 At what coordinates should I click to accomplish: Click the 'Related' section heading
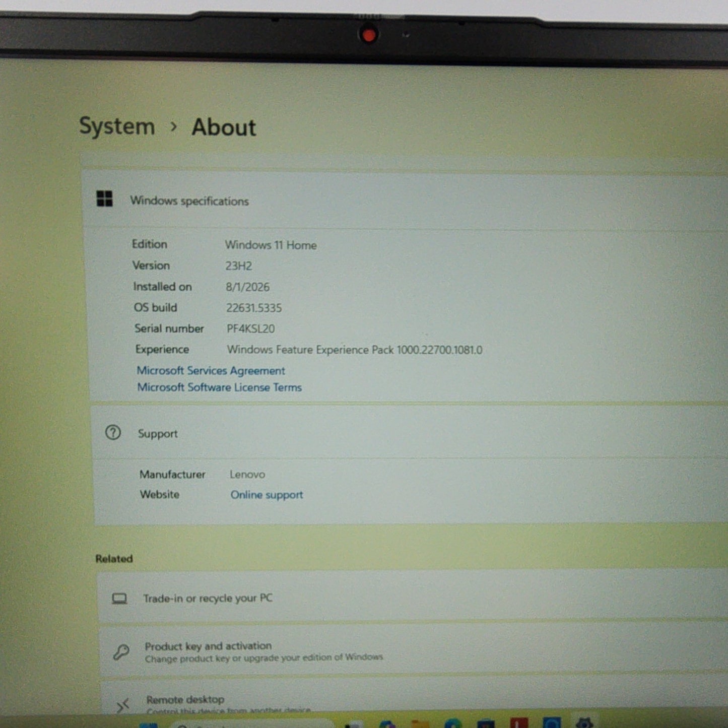tap(114, 558)
